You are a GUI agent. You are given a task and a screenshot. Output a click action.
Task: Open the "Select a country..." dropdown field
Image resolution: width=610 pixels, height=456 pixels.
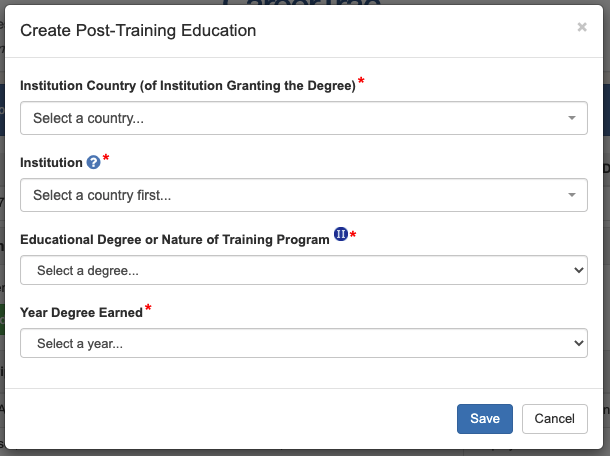point(290,118)
